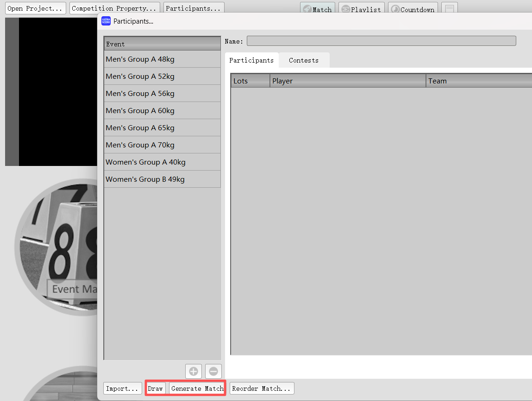Focus the Name input field
The height and width of the screenshot is (401, 532).
click(x=381, y=41)
